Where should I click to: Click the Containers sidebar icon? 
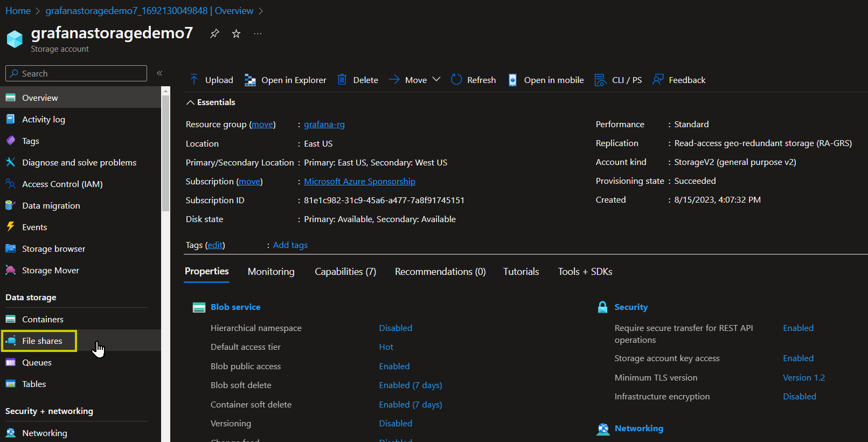pyautogui.click(x=10, y=319)
